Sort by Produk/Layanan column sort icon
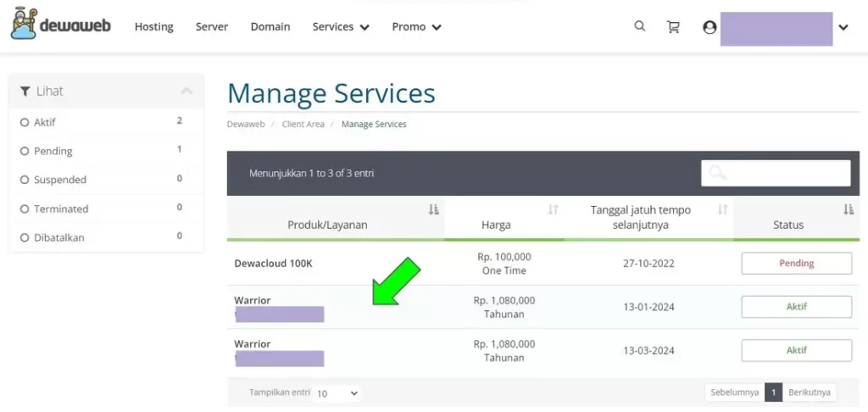This screenshot has height=412, width=868. click(x=433, y=210)
